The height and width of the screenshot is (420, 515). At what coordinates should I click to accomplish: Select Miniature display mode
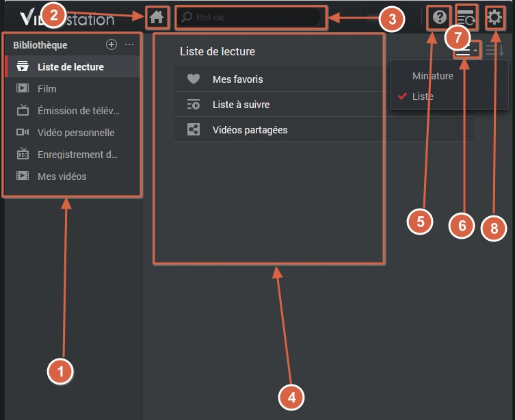click(432, 76)
